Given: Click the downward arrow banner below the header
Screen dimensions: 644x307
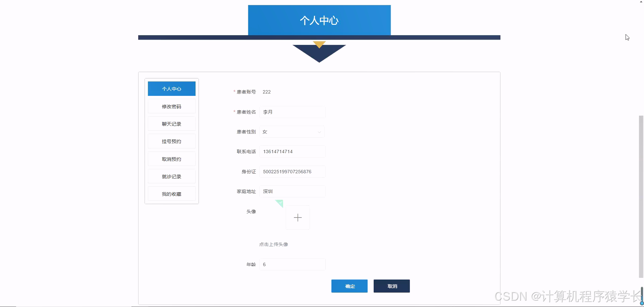Looking at the screenshot, I should coord(319,53).
